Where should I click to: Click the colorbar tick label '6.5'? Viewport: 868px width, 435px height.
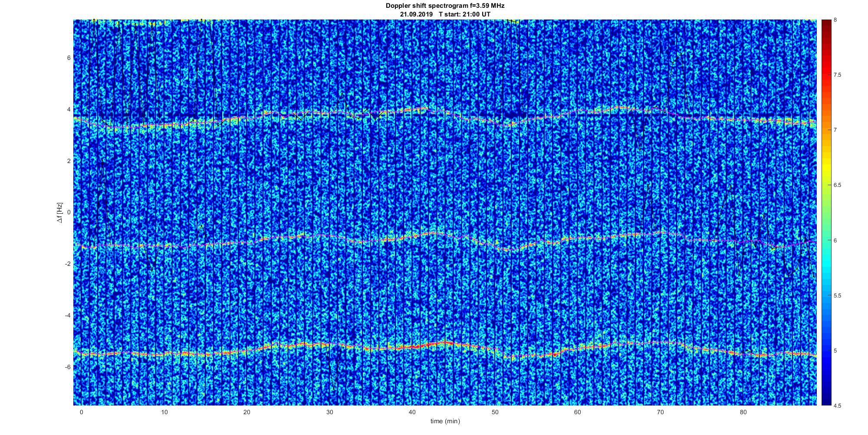(x=837, y=185)
